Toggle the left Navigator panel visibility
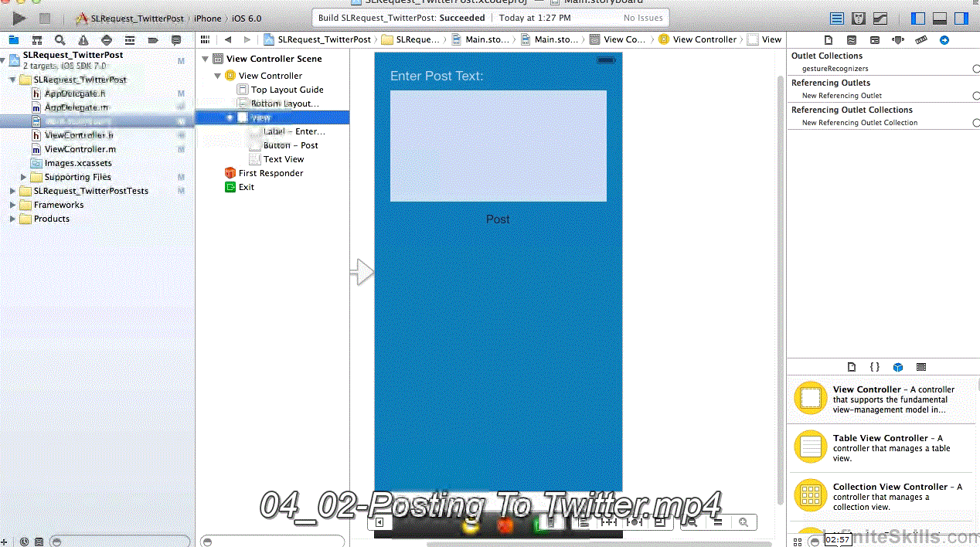980x547 pixels. [918, 19]
